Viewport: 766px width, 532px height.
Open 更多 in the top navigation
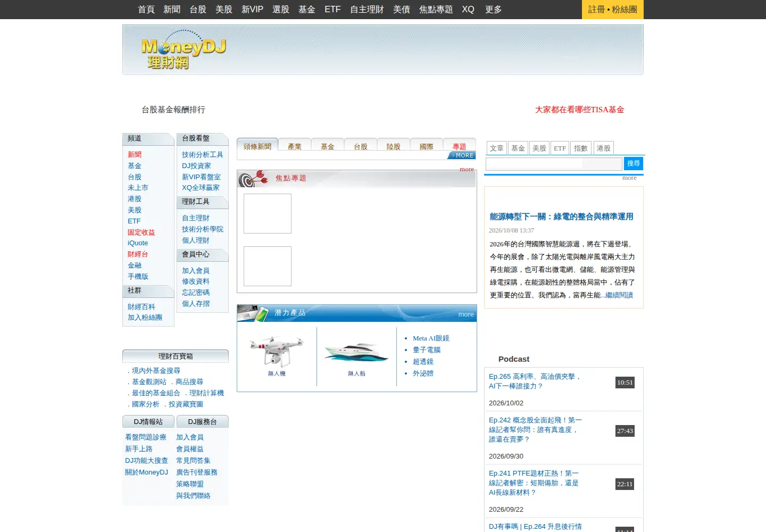[x=494, y=10]
